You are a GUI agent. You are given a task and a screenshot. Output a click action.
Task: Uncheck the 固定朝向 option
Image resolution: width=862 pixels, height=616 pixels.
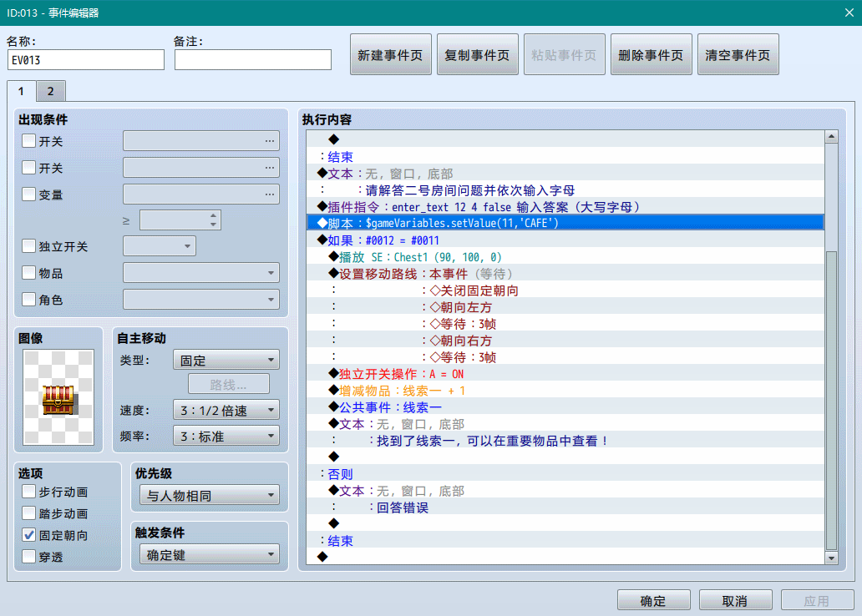[x=29, y=535]
